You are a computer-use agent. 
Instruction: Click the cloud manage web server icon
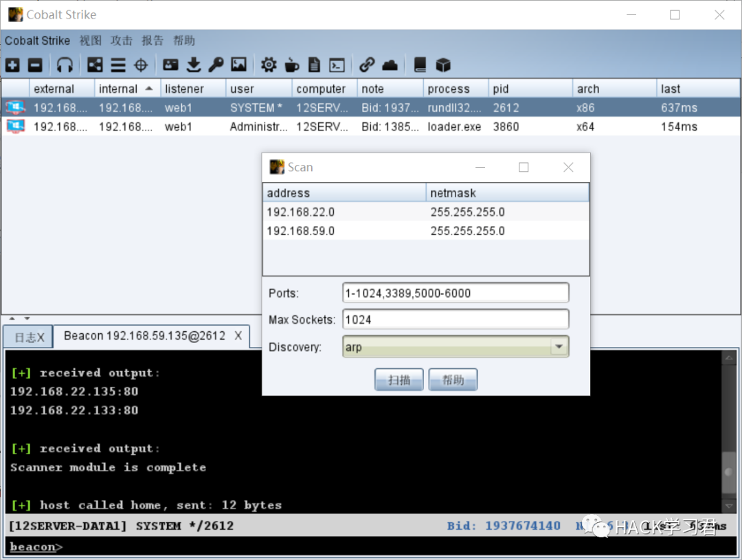390,65
